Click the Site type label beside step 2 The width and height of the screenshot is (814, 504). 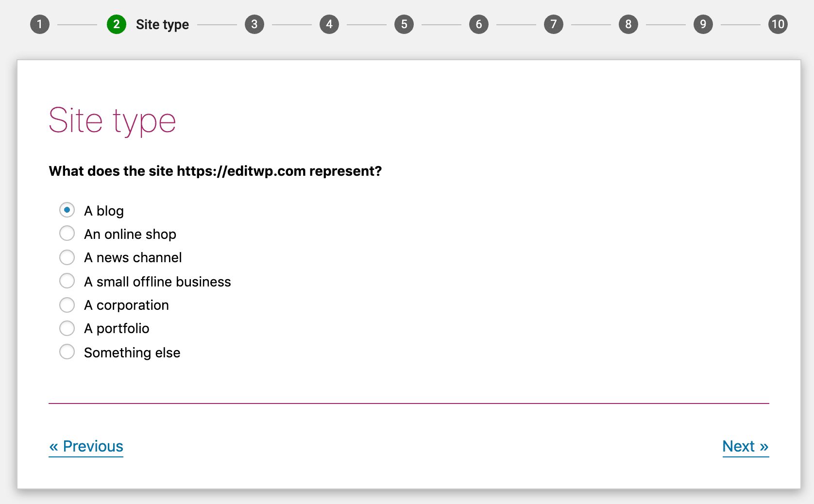[x=162, y=24]
